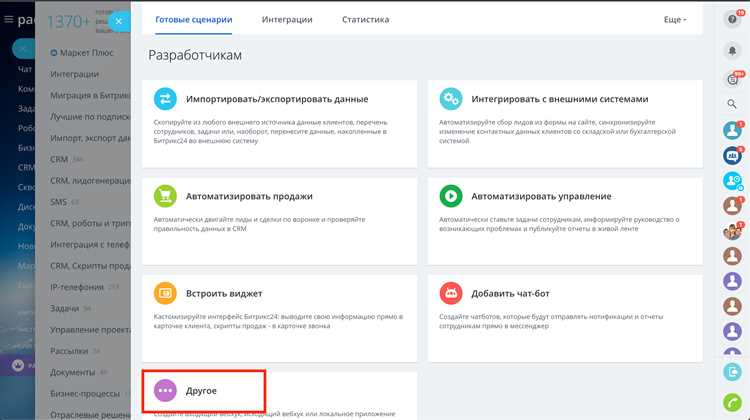
Task: Open the hamburger main menu icon
Action: click(8, 20)
